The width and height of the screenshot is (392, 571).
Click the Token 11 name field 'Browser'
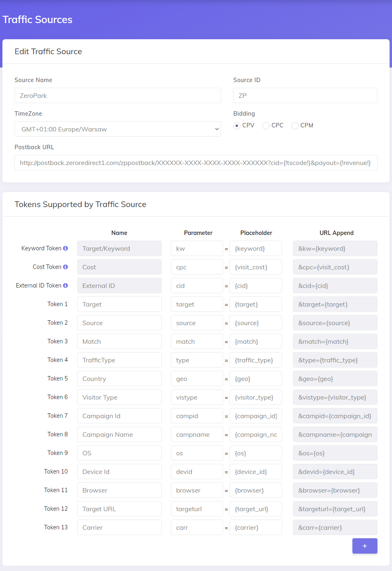(x=119, y=490)
